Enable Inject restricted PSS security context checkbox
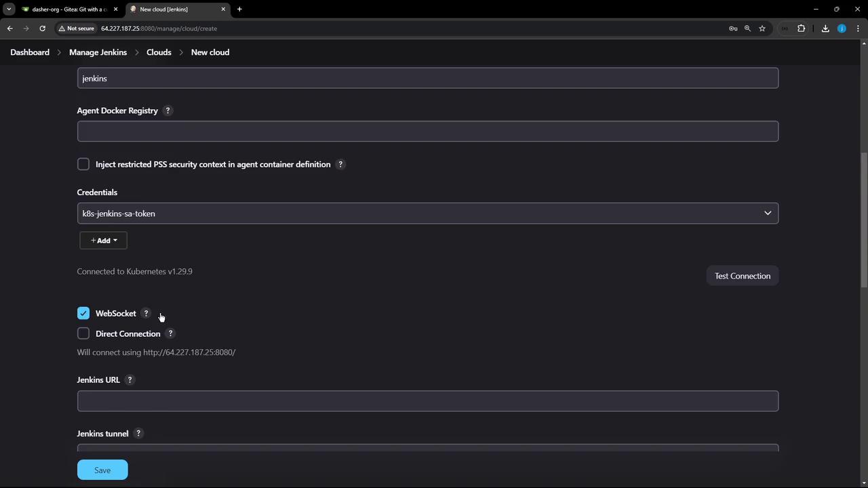Screen dimensions: 868x488 click(x=83, y=164)
